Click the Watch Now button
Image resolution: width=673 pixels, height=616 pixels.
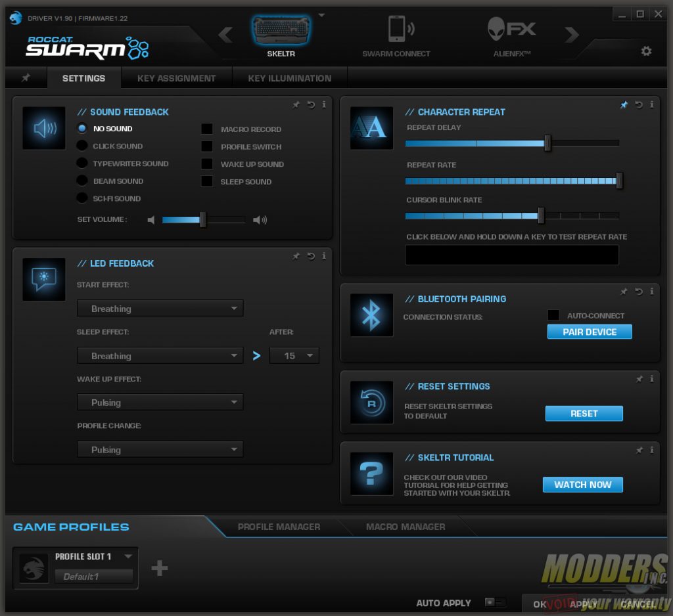click(582, 484)
